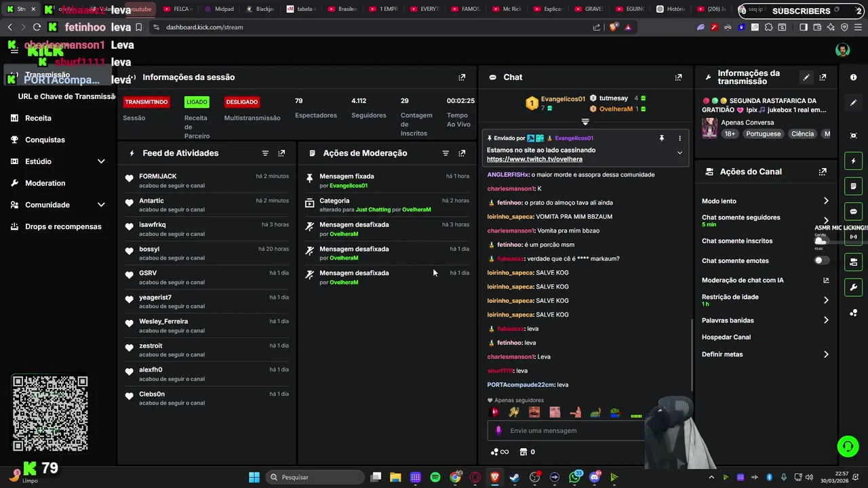Pop out the Feed de Atividades panel

(x=281, y=153)
